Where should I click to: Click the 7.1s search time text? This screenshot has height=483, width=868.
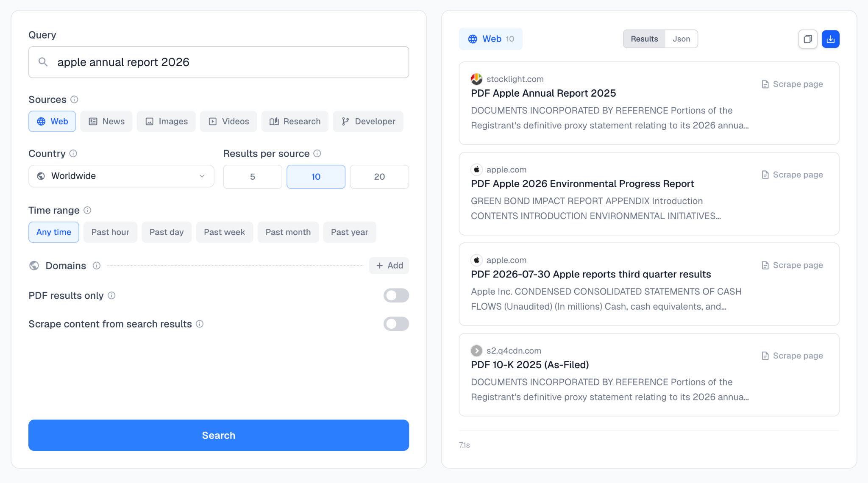[465, 445]
